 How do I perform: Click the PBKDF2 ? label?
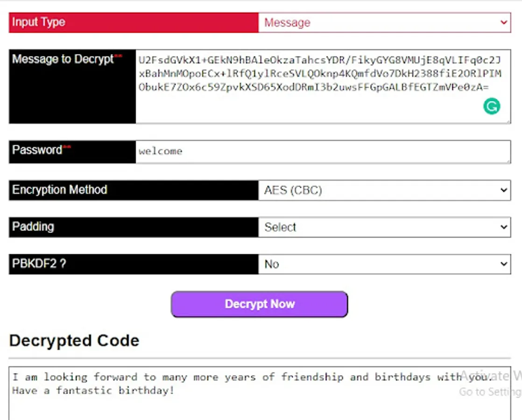coord(39,264)
